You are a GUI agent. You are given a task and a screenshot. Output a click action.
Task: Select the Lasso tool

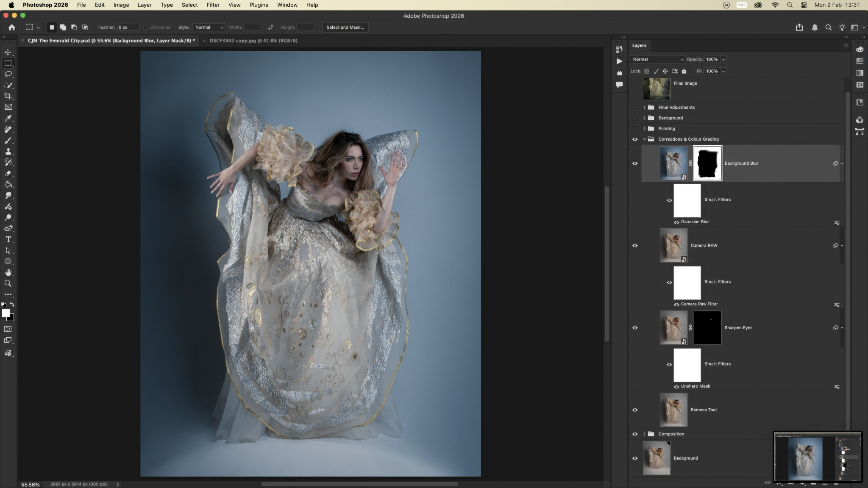click(8, 74)
